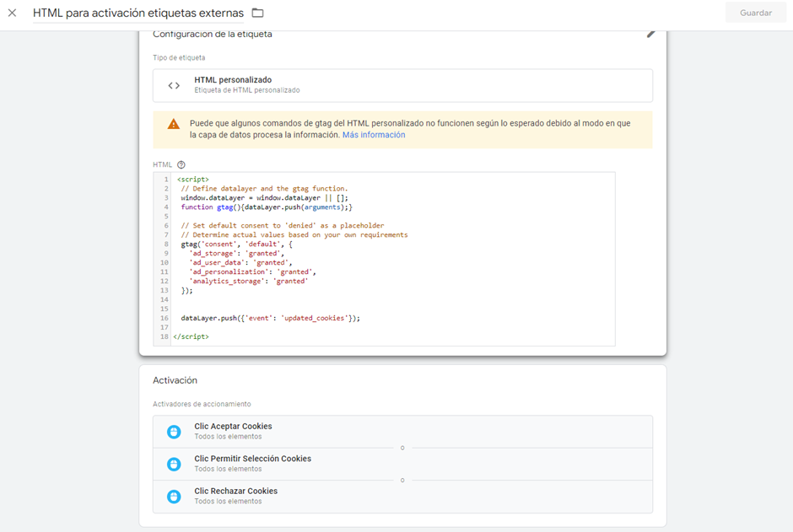793x532 pixels.
Task: Click the pencil icon to edit tag configuration
Action: 651,35
